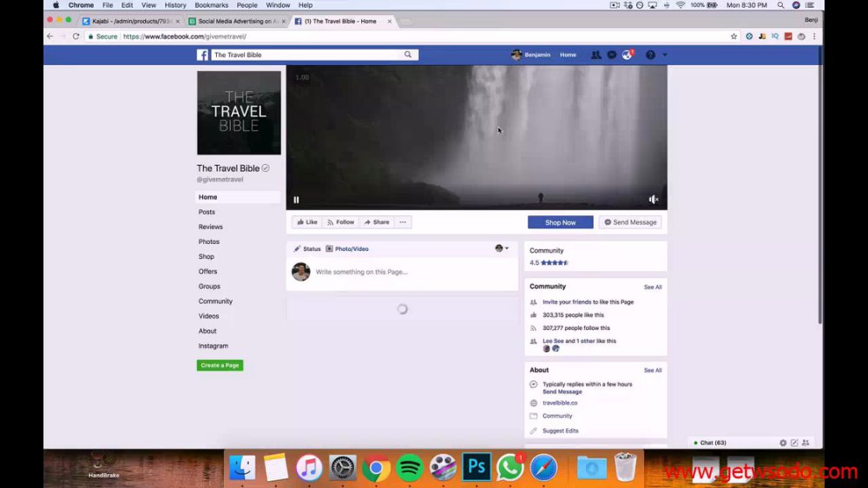Click Send Message link in About box

(x=562, y=392)
